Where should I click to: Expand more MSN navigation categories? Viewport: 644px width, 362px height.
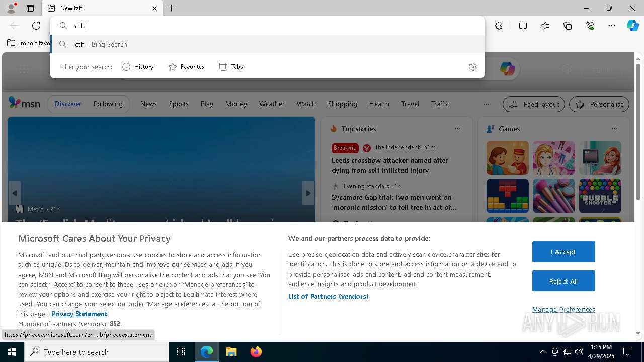(486, 104)
